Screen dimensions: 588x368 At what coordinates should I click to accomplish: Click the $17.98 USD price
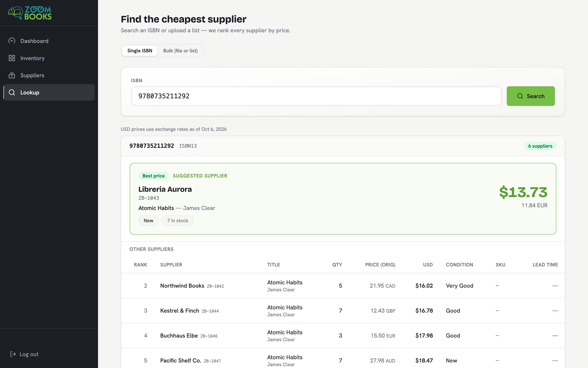coord(424,336)
